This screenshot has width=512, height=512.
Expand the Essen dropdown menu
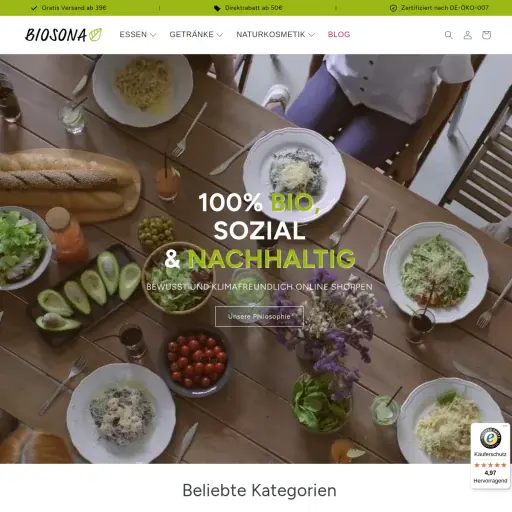(138, 34)
